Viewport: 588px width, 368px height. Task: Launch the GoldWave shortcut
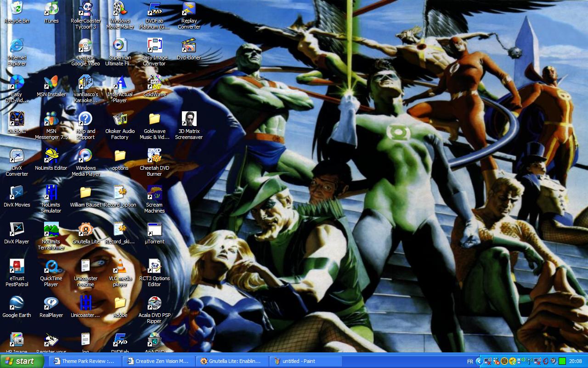coord(154,86)
